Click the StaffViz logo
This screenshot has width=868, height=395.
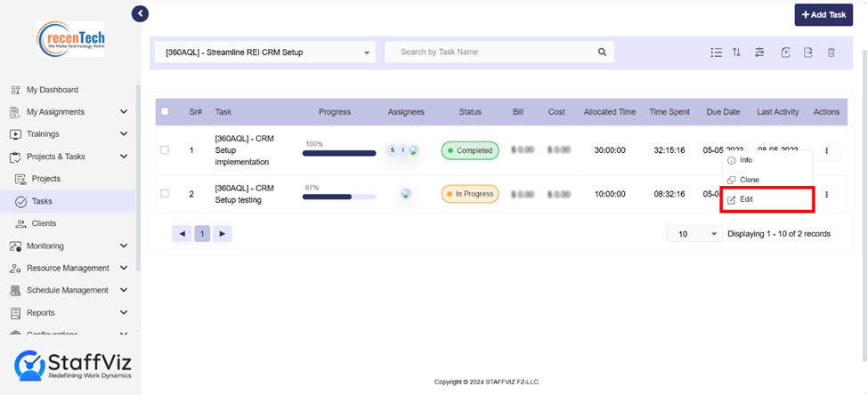tap(74, 365)
